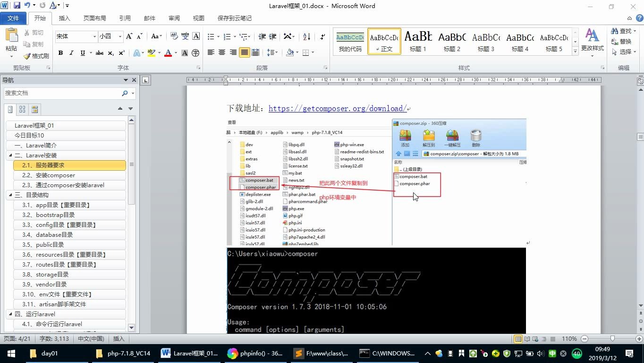Expand the styles gallery
The image size is (644, 363).
point(575,51)
